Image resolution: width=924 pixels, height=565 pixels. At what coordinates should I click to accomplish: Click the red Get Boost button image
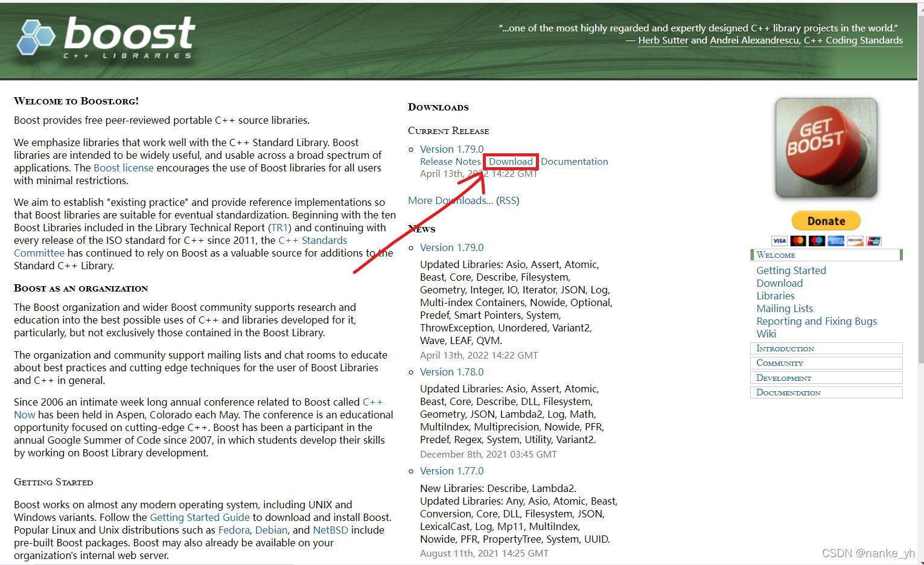click(826, 148)
